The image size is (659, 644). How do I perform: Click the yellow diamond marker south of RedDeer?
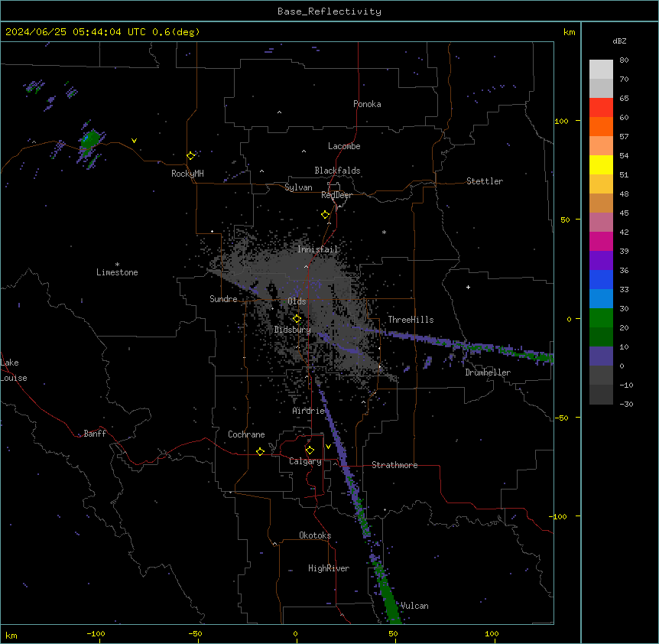tap(326, 215)
